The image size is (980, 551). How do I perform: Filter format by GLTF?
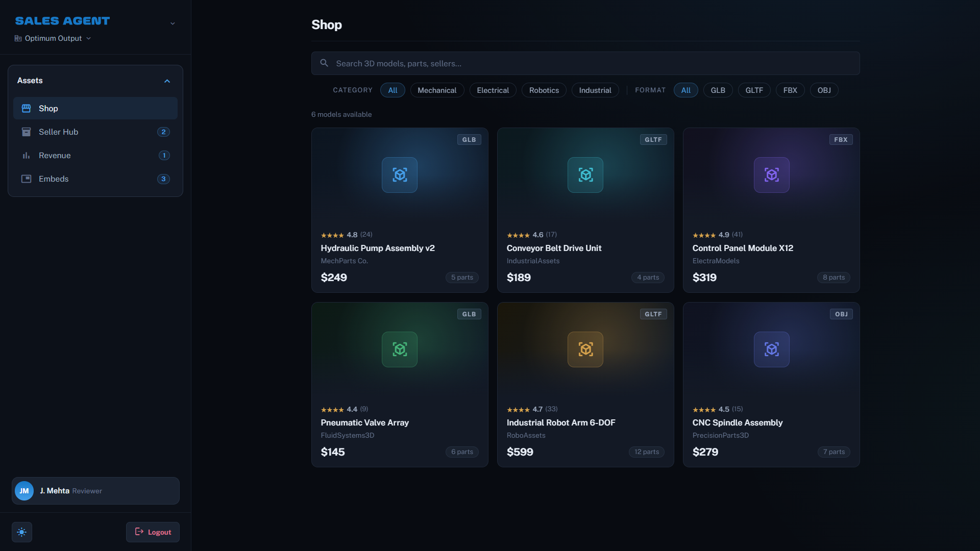[x=754, y=90]
